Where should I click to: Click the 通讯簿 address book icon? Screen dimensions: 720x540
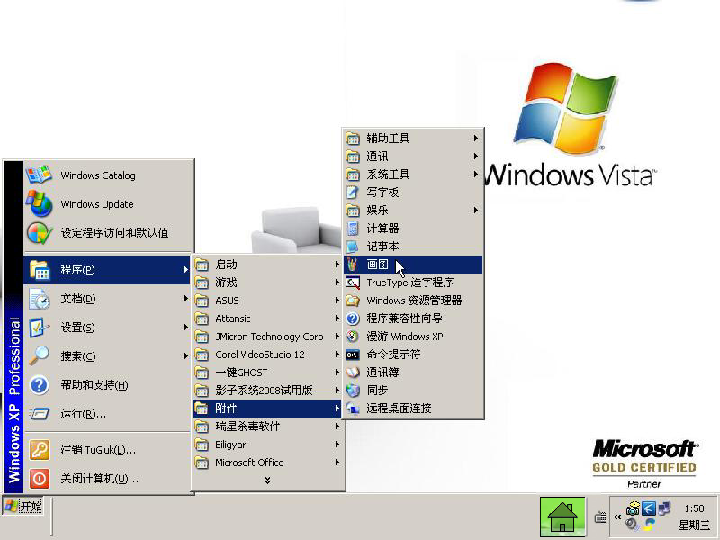coord(353,372)
